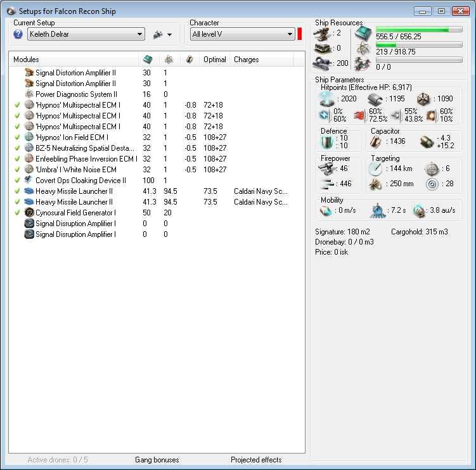This screenshot has width=476, height=470.
Task: Open the Character dropdown All level V
Action: click(242, 34)
